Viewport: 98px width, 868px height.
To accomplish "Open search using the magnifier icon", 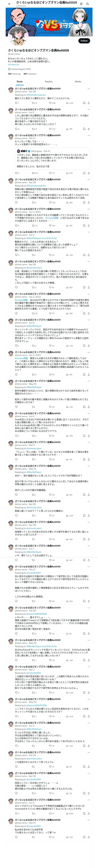I will [88, 4].
